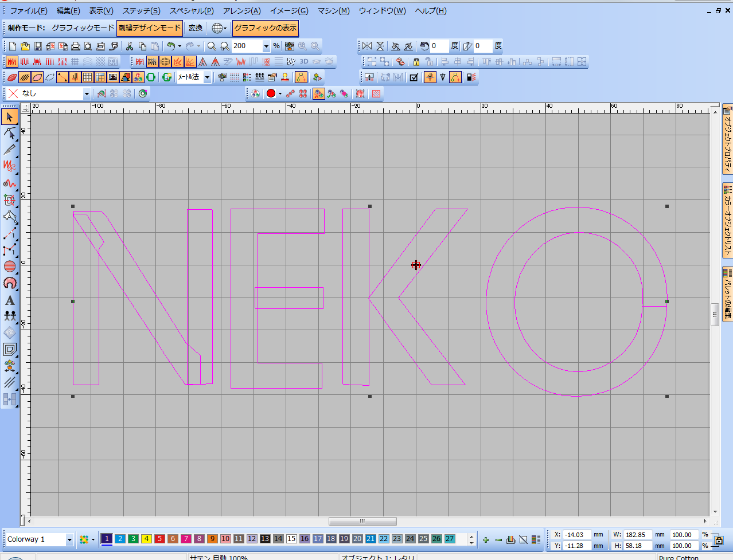Toggle the proportional lock beside W/H percent

point(719,540)
